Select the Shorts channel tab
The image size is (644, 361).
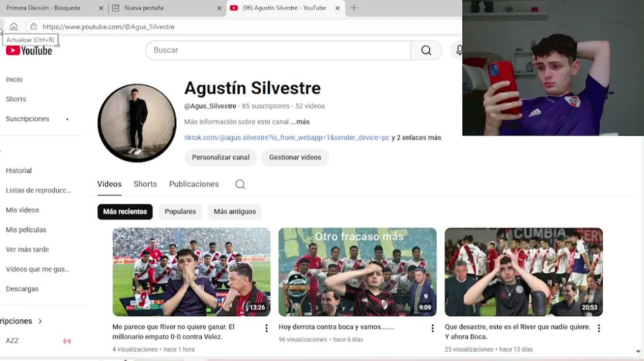(145, 184)
